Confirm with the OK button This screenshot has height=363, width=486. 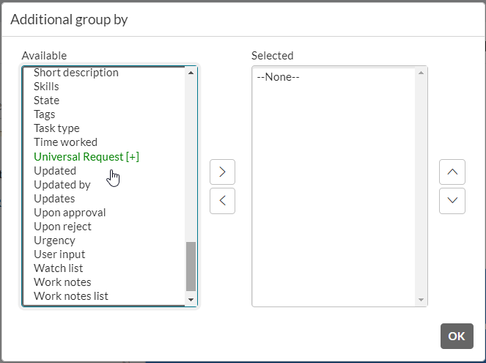[x=457, y=336]
